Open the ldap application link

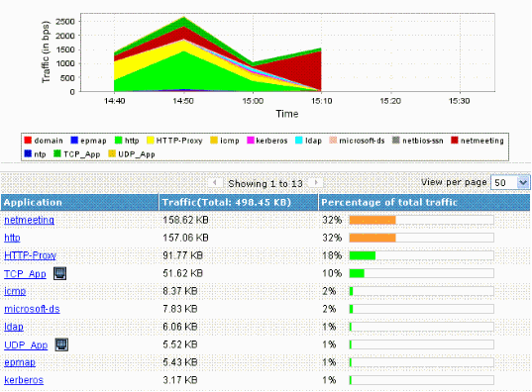point(14,327)
